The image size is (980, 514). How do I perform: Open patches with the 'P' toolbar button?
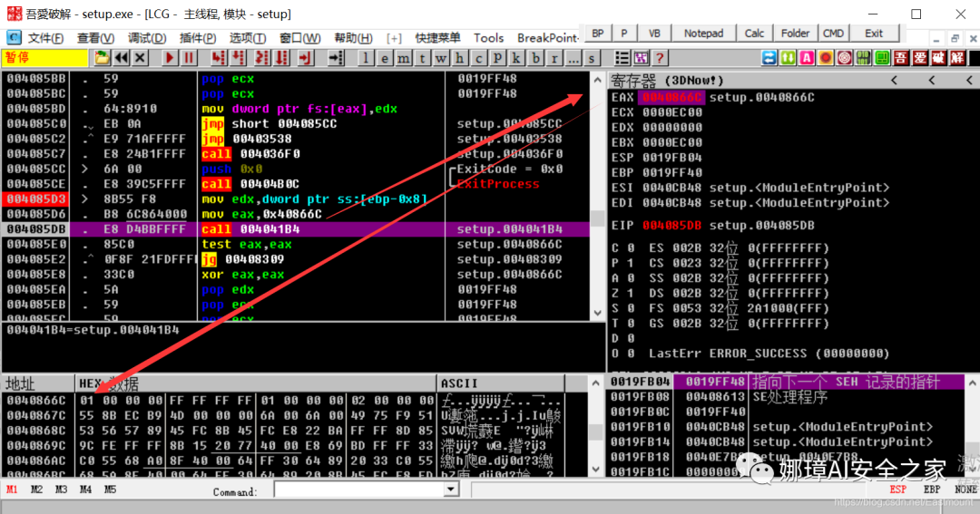(x=497, y=58)
